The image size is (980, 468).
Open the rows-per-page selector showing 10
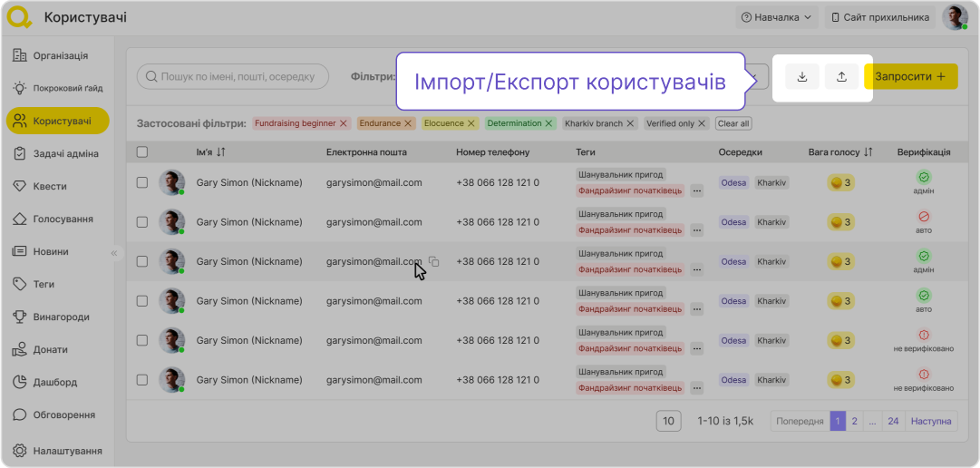[668, 421]
